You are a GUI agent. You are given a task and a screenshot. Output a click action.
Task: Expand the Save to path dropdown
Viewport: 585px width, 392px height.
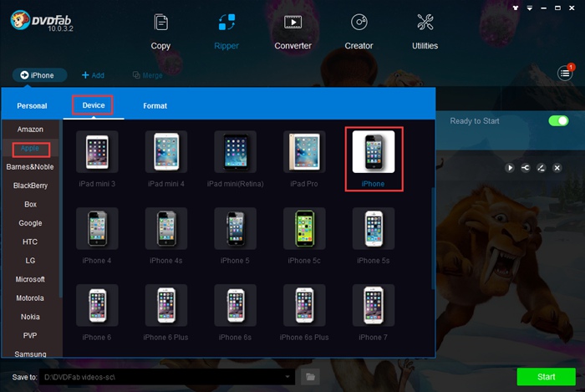tap(287, 377)
